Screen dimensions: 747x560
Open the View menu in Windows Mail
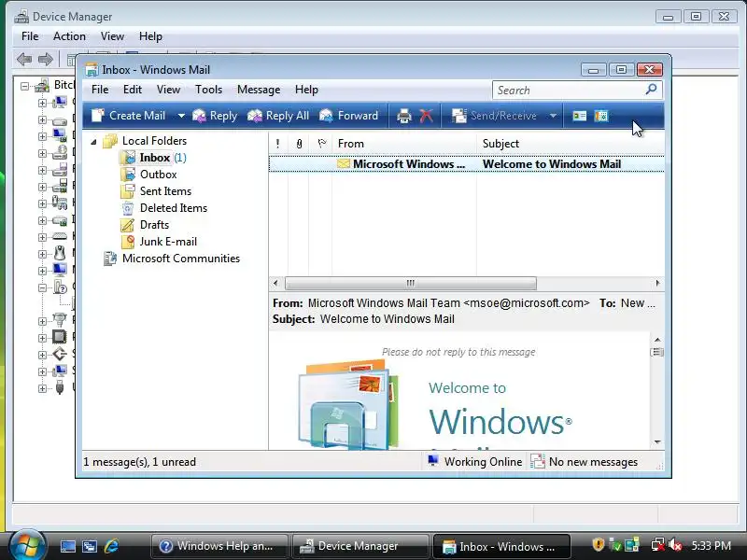168,90
